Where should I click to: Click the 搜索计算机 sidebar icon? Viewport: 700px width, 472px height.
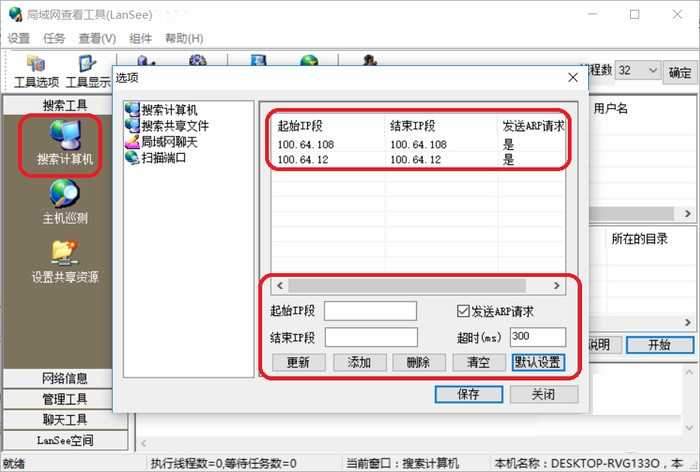(64, 137)
